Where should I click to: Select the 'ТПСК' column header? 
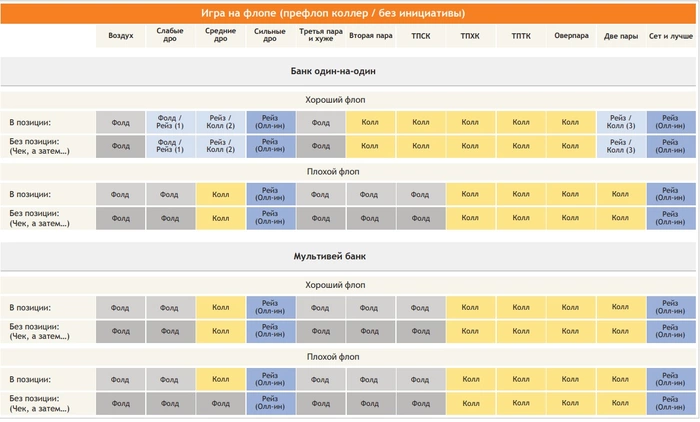[x=420, y=36]
